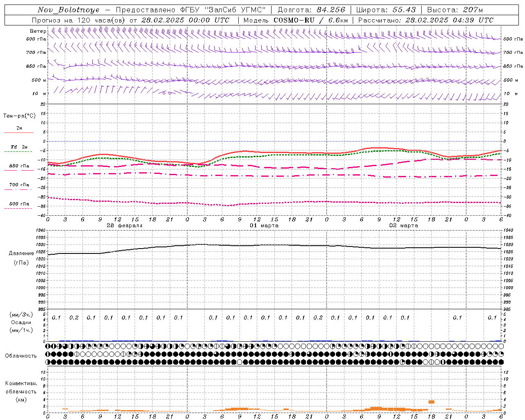Click the 500 м label left of the wind barbs
Viewport: 525px width, 420px height.
point(39,80)
